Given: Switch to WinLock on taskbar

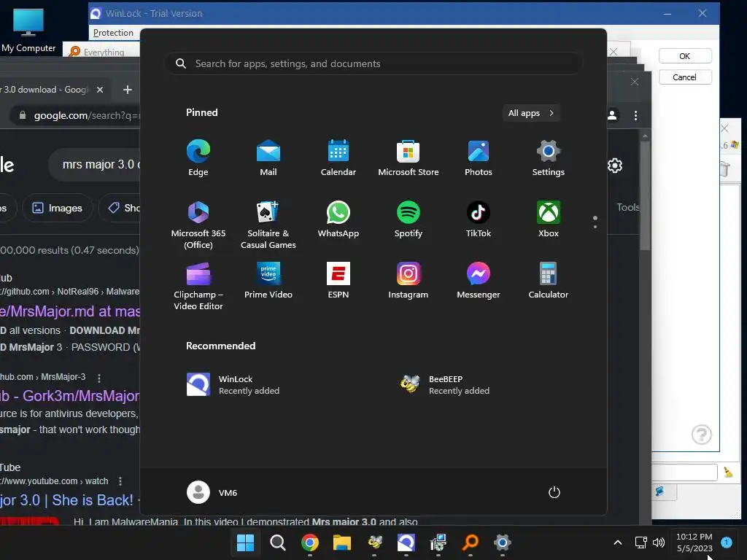Looking at the screenshot, I should click(x=406, y=542).
